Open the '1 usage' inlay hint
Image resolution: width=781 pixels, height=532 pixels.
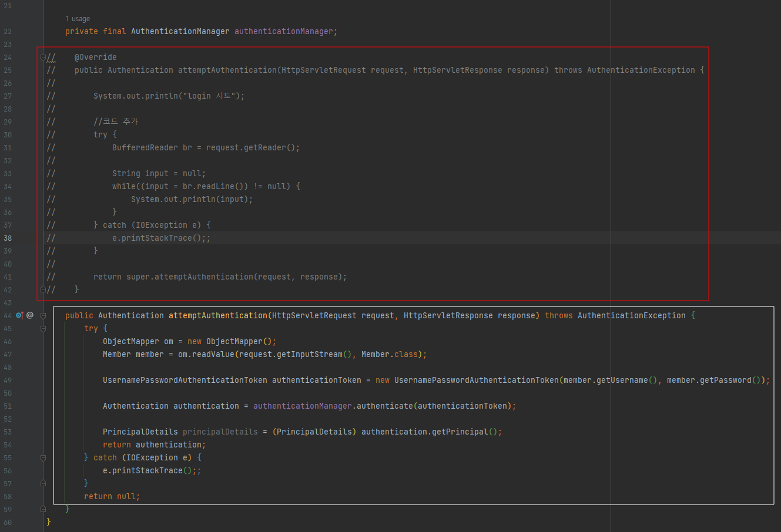tap(78, 19)
